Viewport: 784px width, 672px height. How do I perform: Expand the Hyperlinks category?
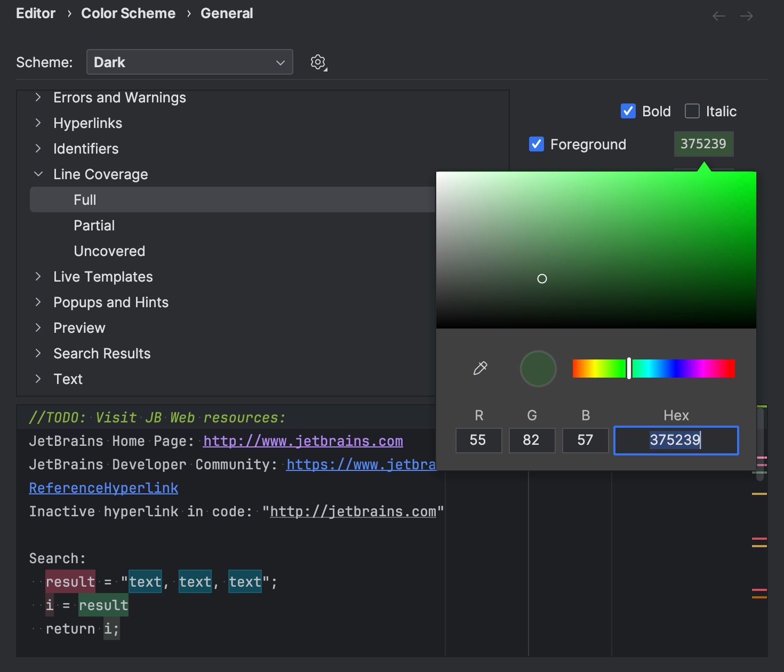38,123
